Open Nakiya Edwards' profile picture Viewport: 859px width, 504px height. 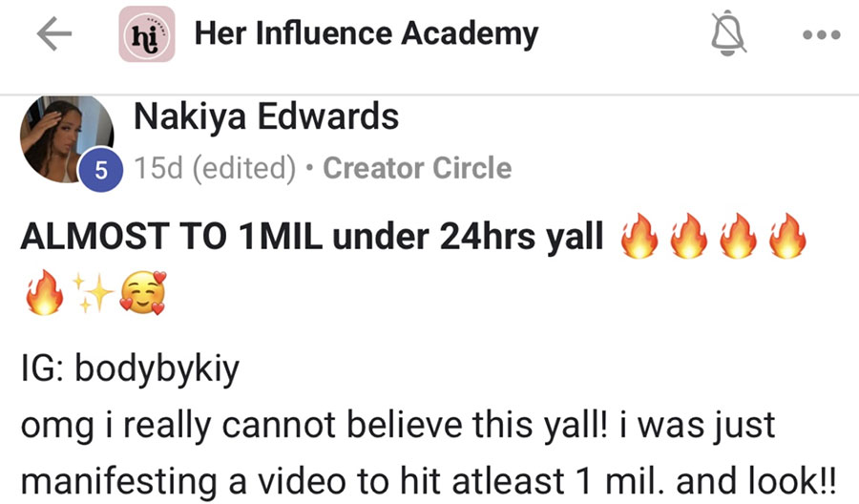(67, 139)
